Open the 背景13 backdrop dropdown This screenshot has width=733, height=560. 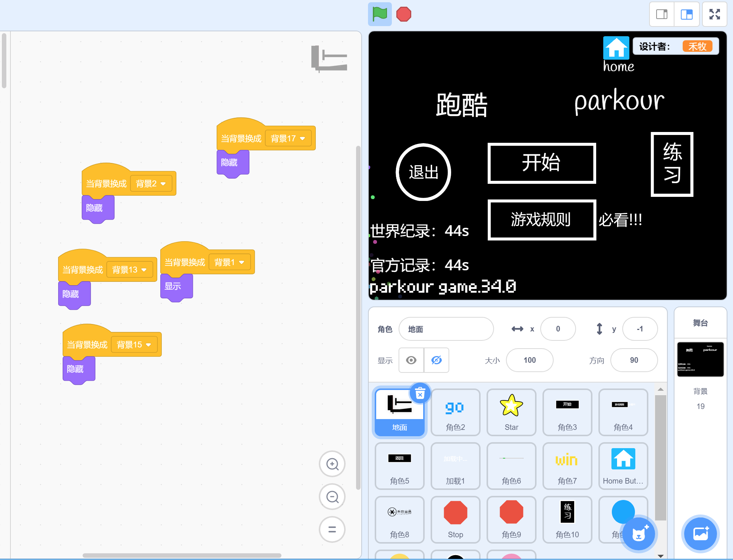(x=129, y=270)
